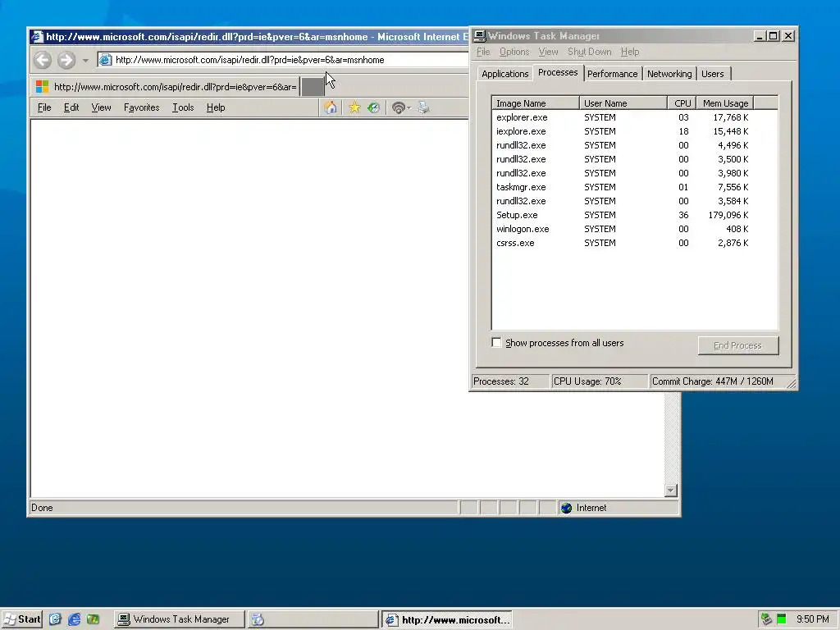Image resolution: width=840 pixels, height=630 pixels.
Task: Click the Home icon in IE toolbar
Action: click(x=331, y=107)
